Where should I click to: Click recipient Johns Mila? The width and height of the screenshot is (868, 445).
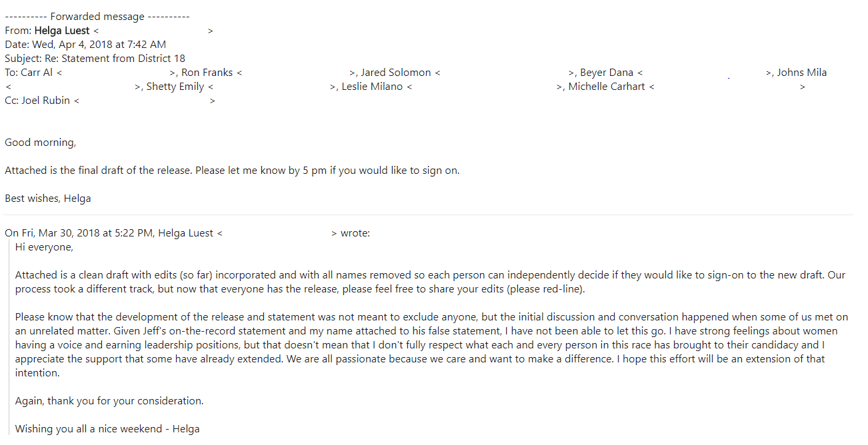[802, 73]
